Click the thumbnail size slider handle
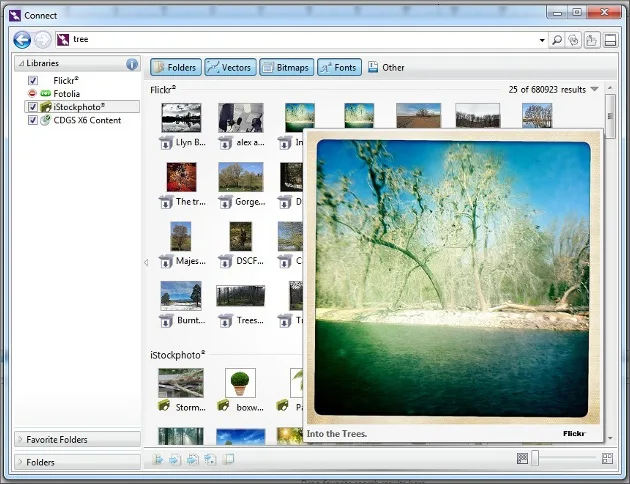630x484 pixels. (x=535, y=458)
